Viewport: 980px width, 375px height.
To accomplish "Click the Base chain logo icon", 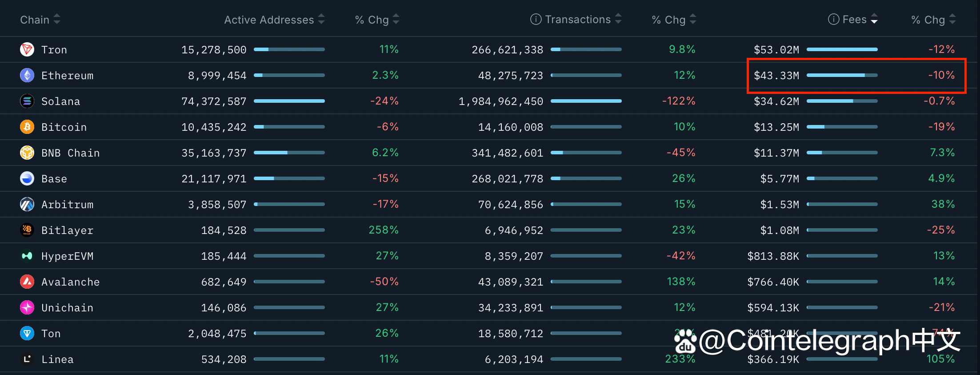I will [27, 178].
